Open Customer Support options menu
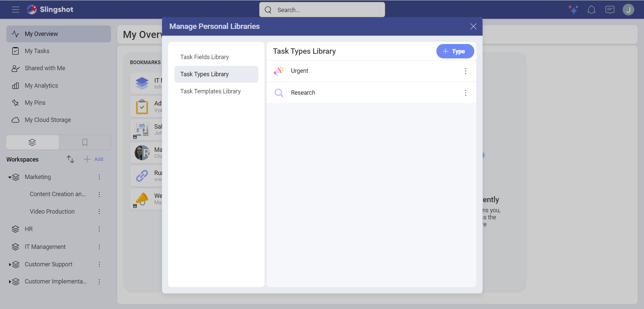Viewport: 644px width, 309px height. point(99,264)
